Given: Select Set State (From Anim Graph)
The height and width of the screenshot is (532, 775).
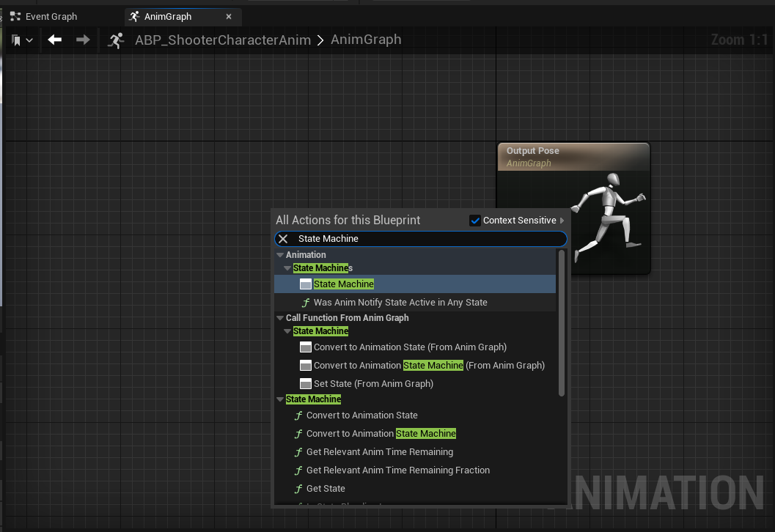Looking at the screenshot, I should [x=415, y=384].
